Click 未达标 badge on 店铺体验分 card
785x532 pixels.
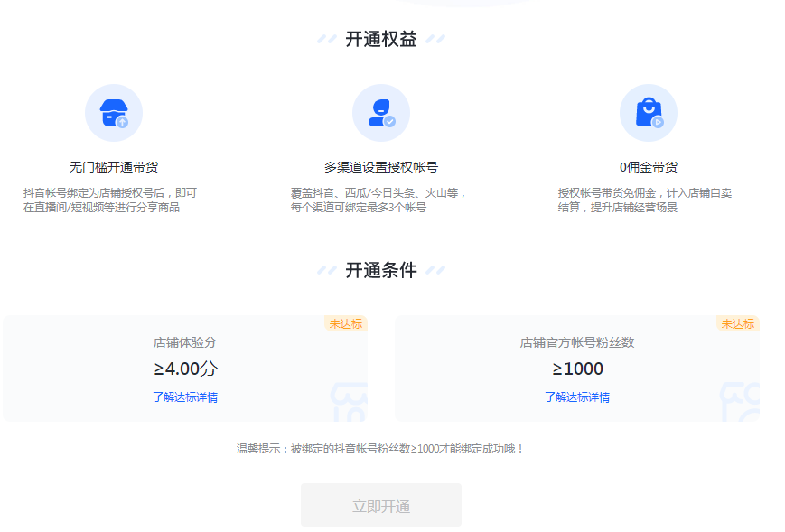[x=346, y=323]
